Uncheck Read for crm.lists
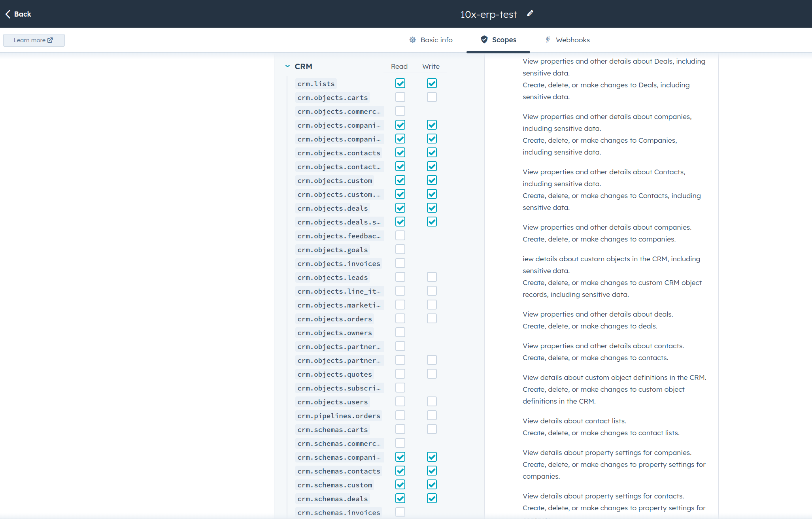Screen dimensions: 812x519 (x=400, y=83)
